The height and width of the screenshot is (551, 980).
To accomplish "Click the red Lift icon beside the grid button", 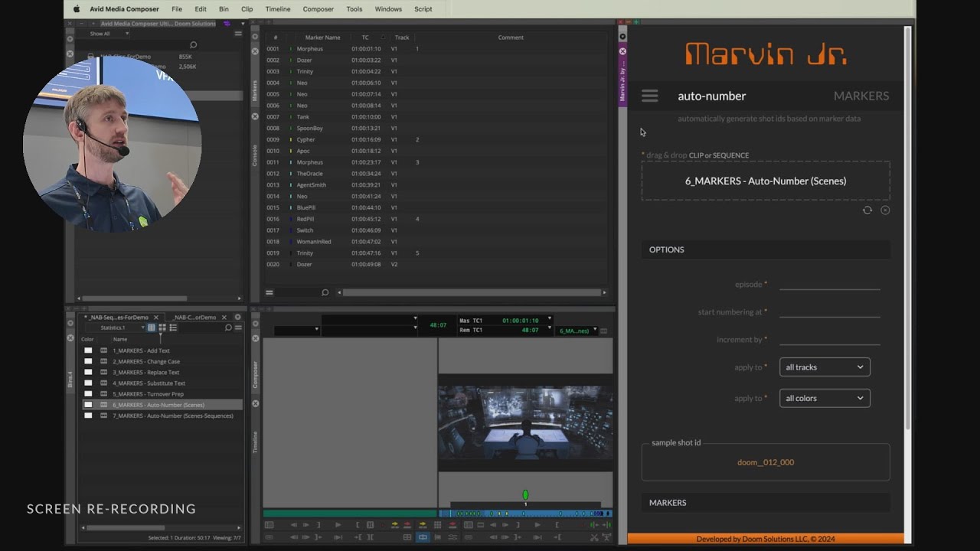I will point(452,525).
